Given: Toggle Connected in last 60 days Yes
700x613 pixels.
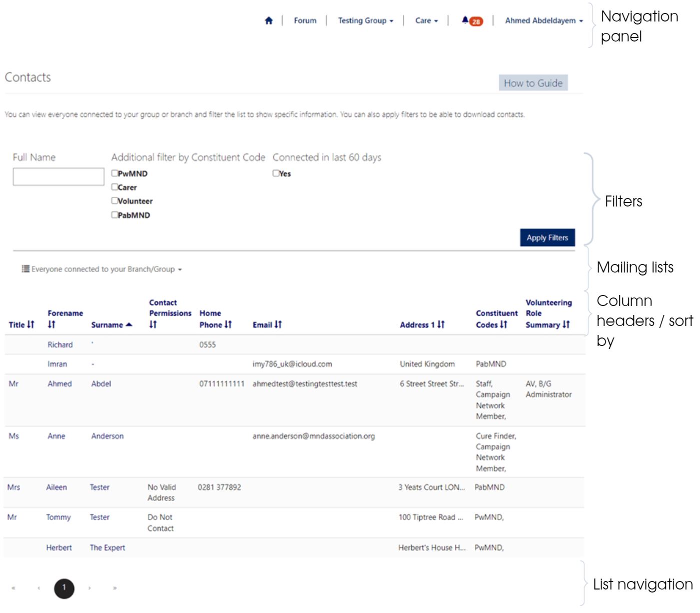Looking at the screenshot, I should pyautogui.click(x=276, y=173).
